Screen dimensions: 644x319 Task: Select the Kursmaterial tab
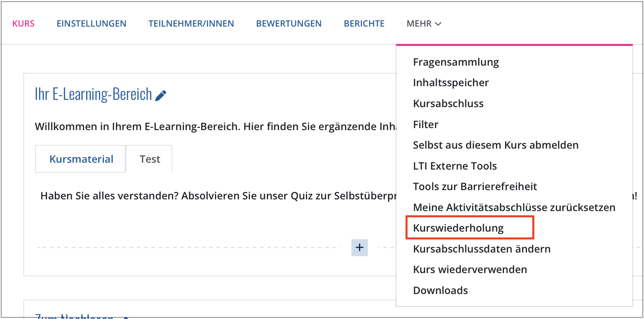pyautogui.click(x=81, y=159)
